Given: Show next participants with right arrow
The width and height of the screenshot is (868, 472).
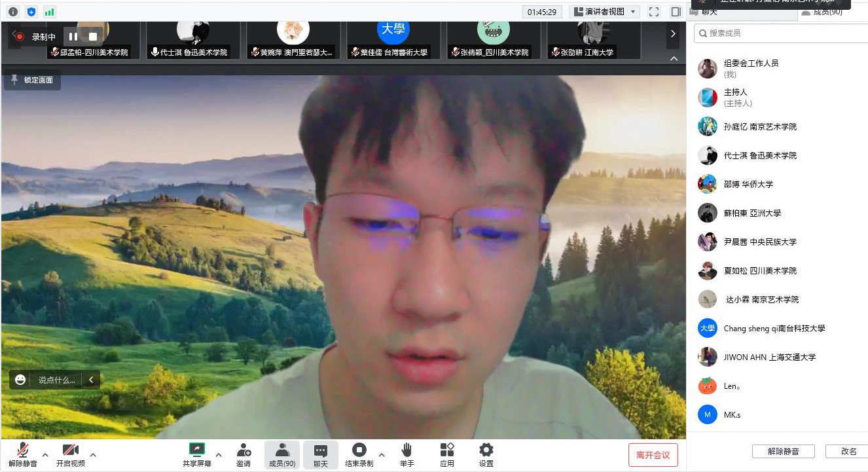Looking at the screenshot, I should 673,34.
